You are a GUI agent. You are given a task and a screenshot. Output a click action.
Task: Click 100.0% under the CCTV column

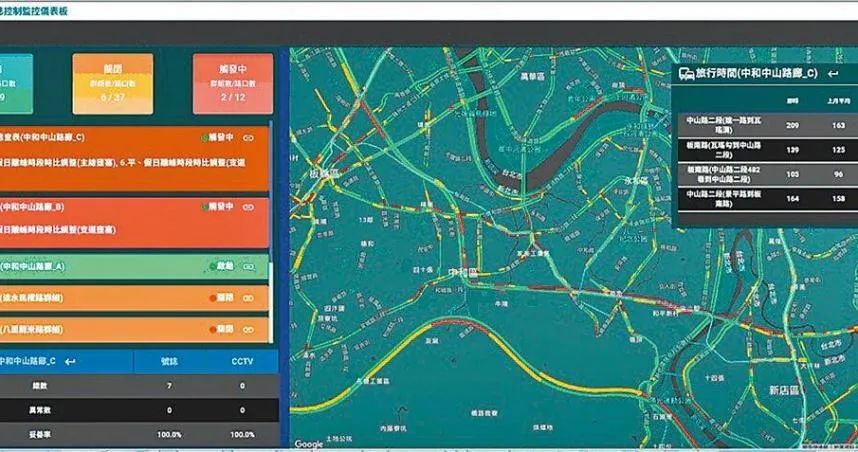[242, 434]
